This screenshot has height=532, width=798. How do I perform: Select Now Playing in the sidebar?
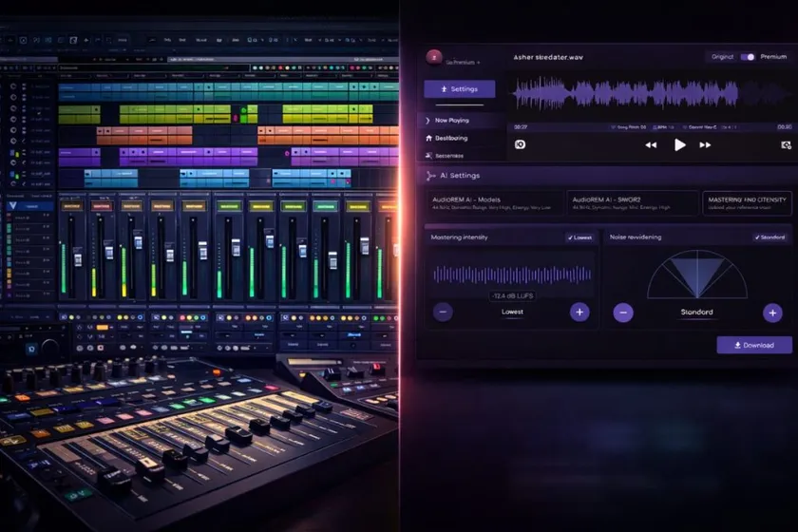452,121
